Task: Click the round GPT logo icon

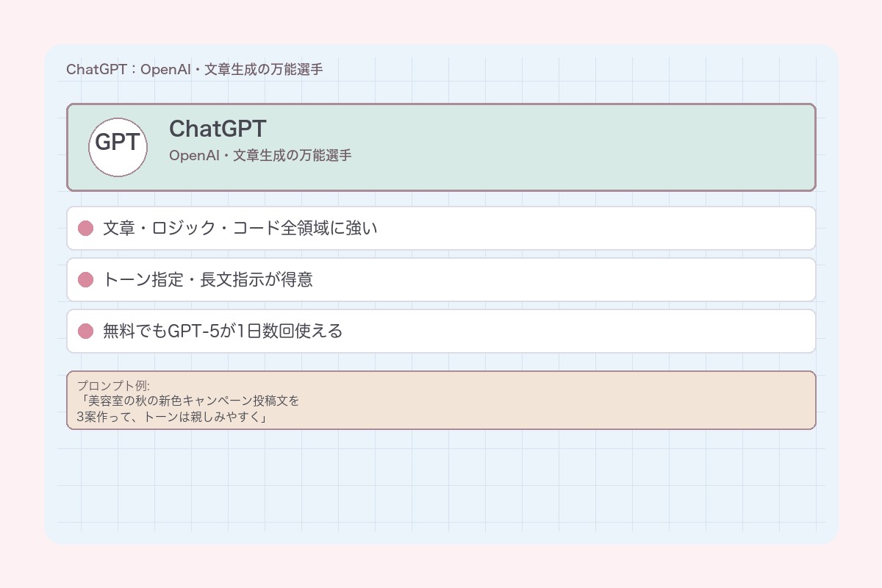Action: (x=118, y=147)
